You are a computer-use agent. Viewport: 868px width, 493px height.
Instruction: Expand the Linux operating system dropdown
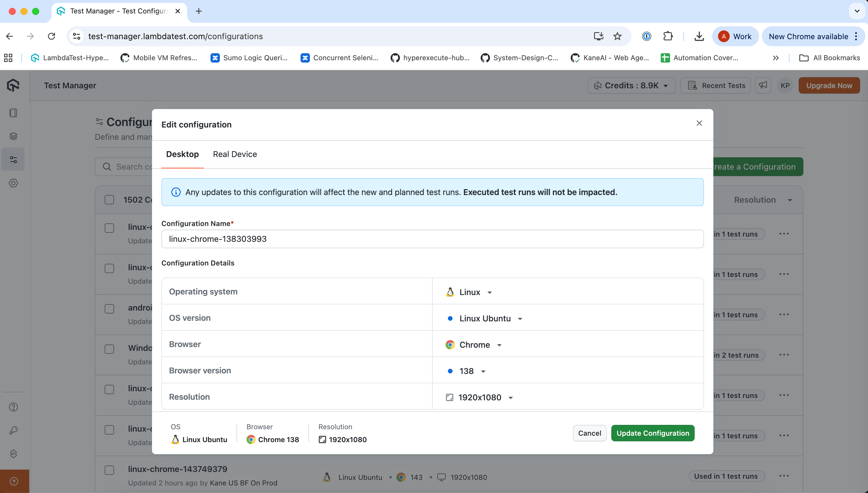[469, 292]
